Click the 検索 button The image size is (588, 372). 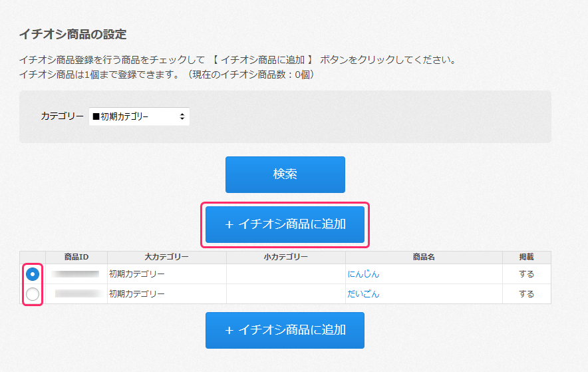point(285,174)
